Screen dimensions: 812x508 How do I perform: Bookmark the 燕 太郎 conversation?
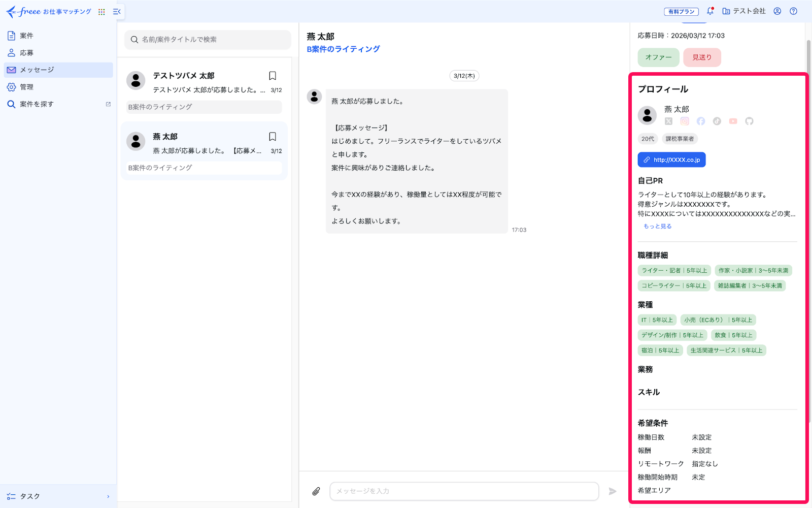pyautogui.click(x=273, y=137)
